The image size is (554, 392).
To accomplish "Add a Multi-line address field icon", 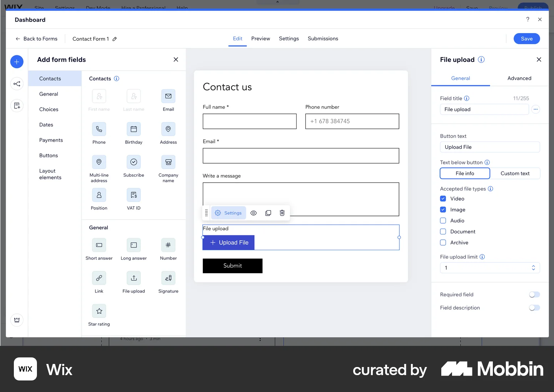I will [x=99, y=162].
